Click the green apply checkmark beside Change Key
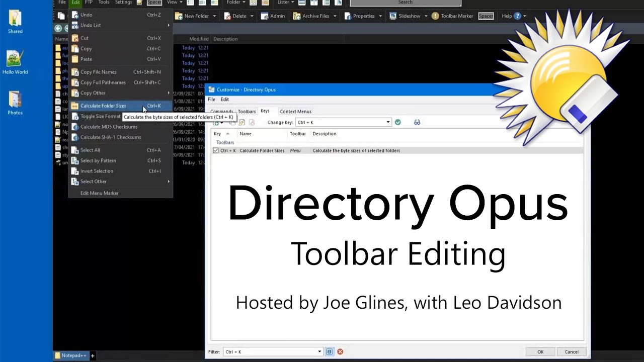The height and width of the screenshot is (362, 644). (397, 122)
